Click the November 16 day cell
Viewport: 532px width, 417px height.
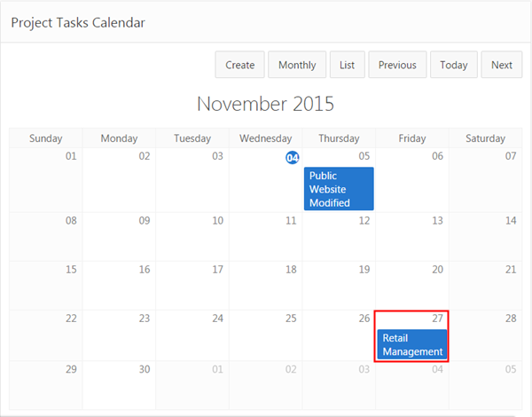coord(119,285)
